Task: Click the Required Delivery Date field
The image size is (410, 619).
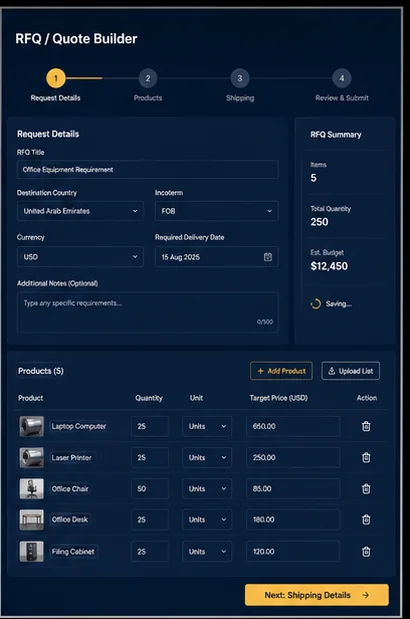Action: pos(216,257)
